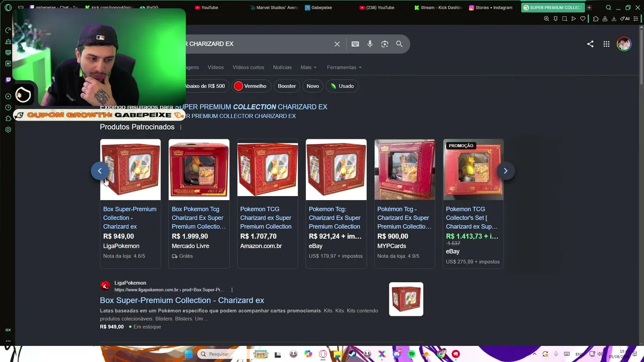Image resolution: width=644 pixels, height=362 pixels.
Task: Open Google Chrome from the taskbar
Action: [x=441, y=354]
